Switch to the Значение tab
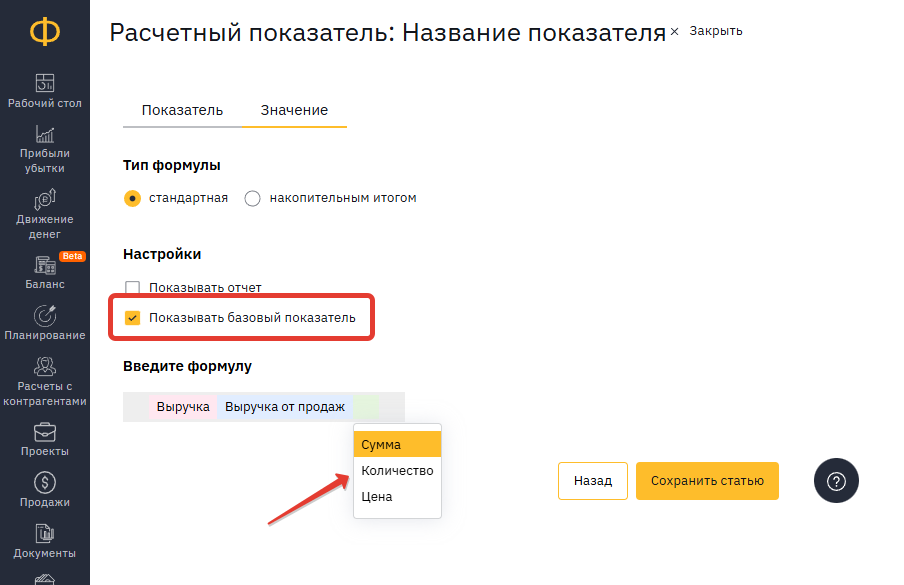Screen dimensions: 904x585 coord(294,110)
